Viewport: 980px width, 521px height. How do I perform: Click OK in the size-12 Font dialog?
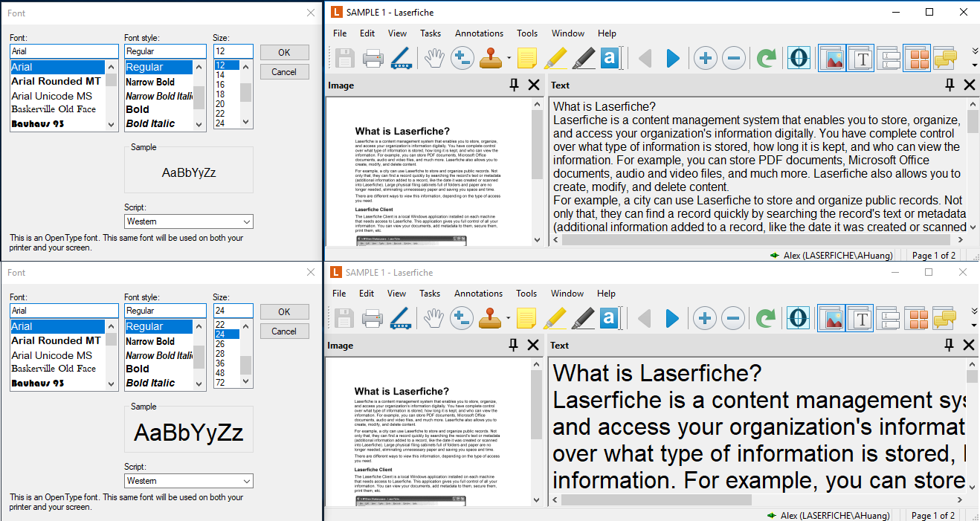(x=285, y=52)
